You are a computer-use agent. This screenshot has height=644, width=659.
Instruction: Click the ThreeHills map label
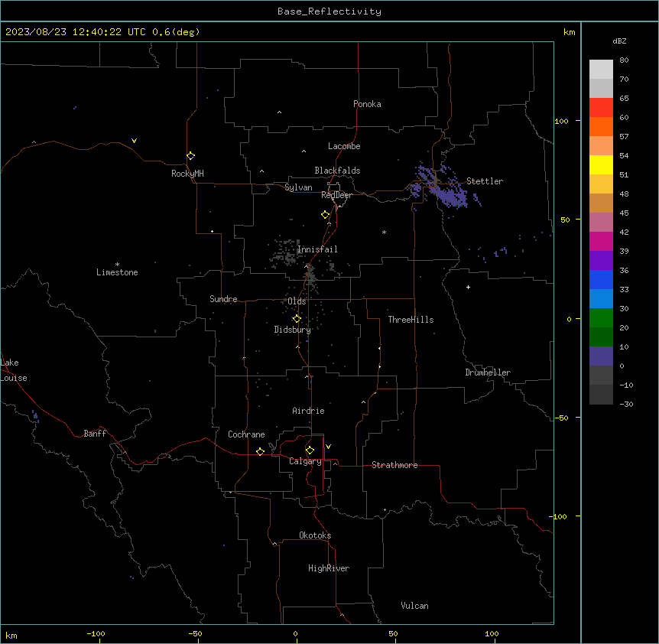coord(411,320)
